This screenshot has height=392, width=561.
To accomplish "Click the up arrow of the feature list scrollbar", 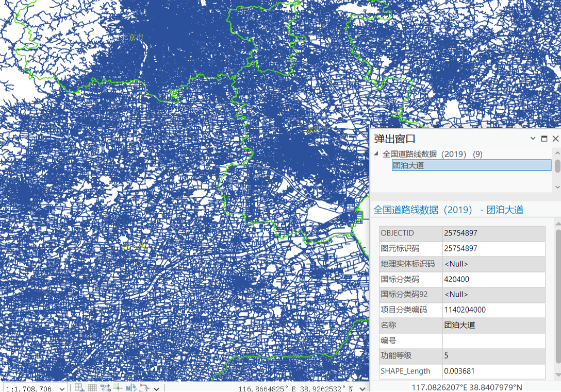I will pyautogui.click(x=557, y=153).
